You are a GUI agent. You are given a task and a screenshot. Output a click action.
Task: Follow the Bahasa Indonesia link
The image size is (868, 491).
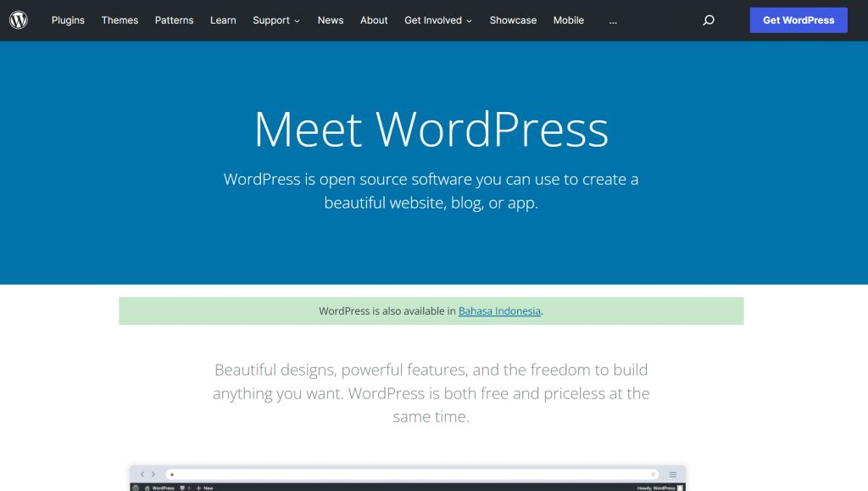(499, 311)
